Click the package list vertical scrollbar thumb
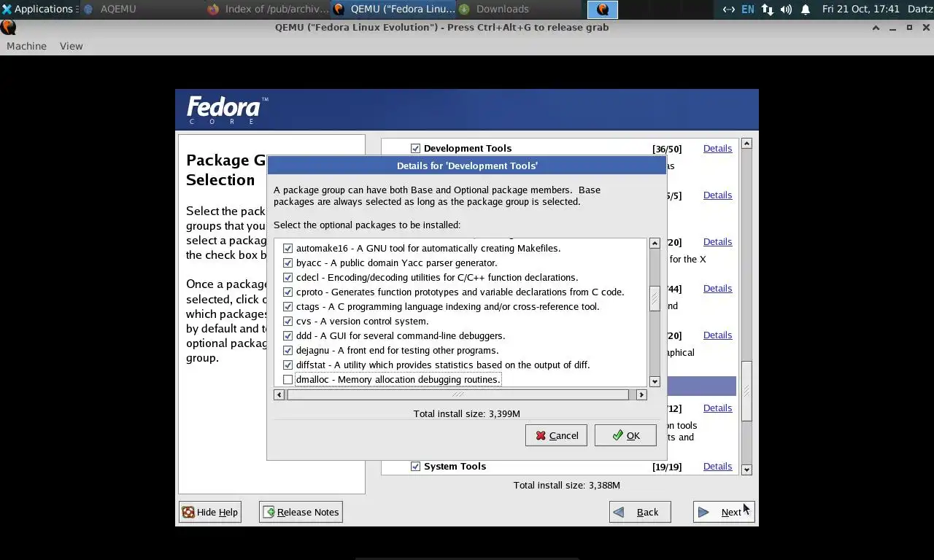934x560 pixels. click(655, 298)
